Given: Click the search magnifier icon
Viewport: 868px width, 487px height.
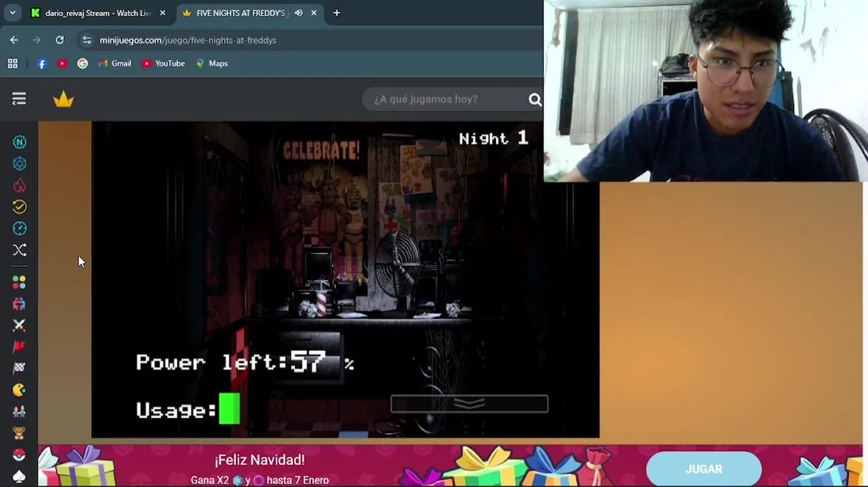Looking at the screenshot, I should point(535,100).
